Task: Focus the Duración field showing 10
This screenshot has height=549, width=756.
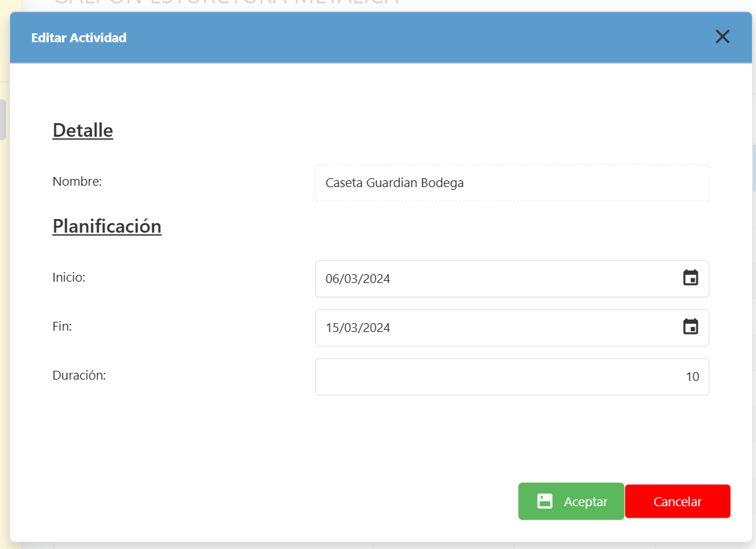Action: (511, 377)
